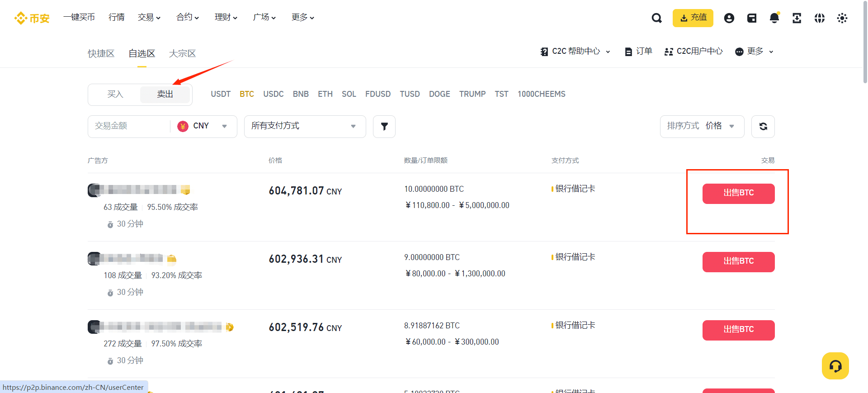Screen dimensions: 868x393
Task: Click quantity 8.91887162 BTC
Action: tap(432, 326)
